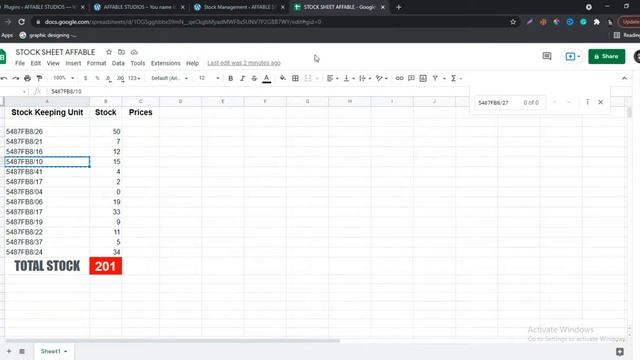Open the horizontal align dropdown
The width and height of the screenshot is (640, 360).
333,78
